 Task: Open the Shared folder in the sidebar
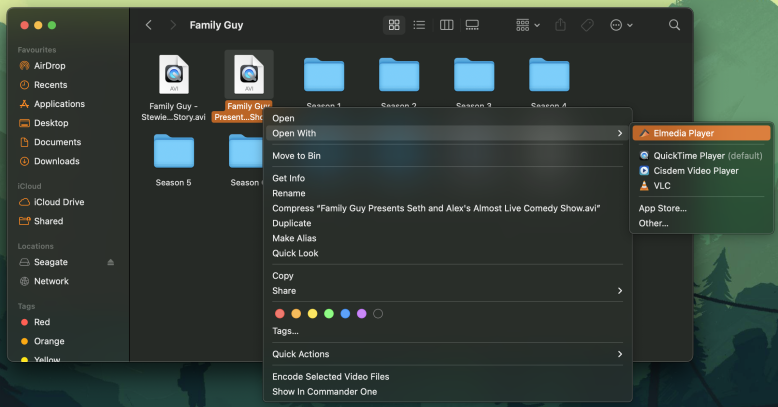coord(49,221)
